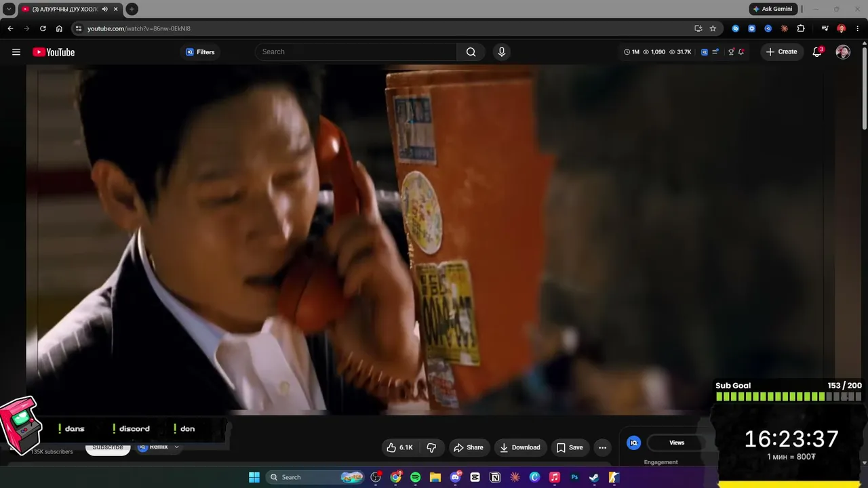
Task: Open the tab search dropdown arrow
Action: coord(9,9)
